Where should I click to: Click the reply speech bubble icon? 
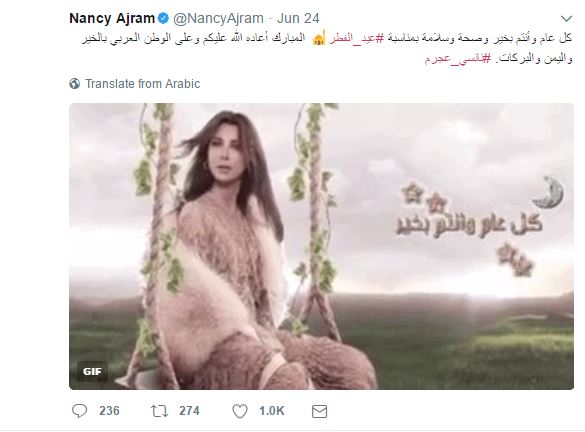(79, 411)
